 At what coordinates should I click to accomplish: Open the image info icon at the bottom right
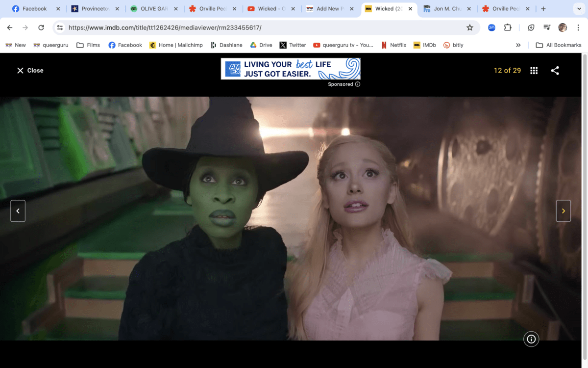coord(531,339)
